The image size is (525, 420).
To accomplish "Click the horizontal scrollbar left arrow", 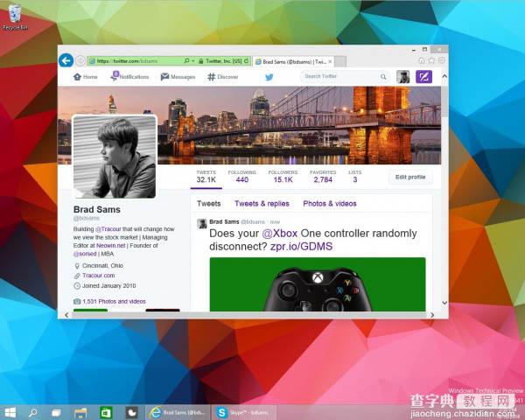I will click(66, 315).
